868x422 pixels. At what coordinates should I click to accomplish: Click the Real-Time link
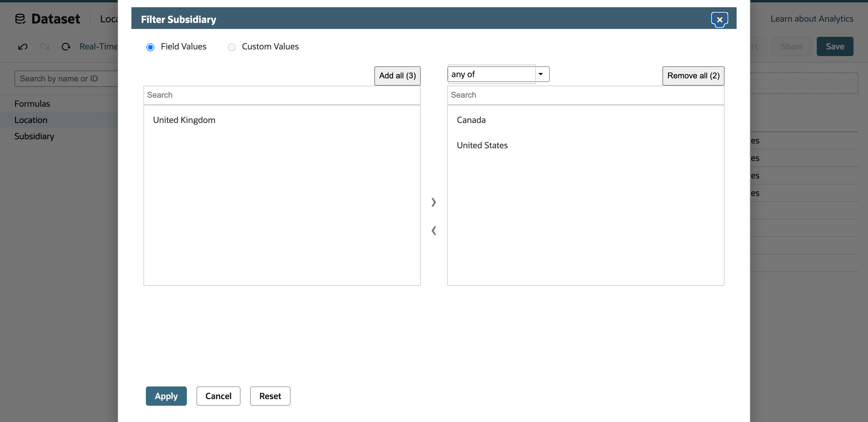point(98,46)
